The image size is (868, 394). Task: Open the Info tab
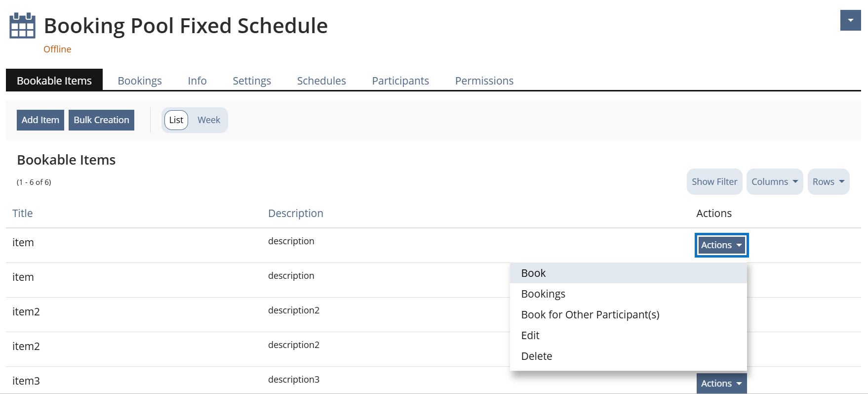(197, 81)
